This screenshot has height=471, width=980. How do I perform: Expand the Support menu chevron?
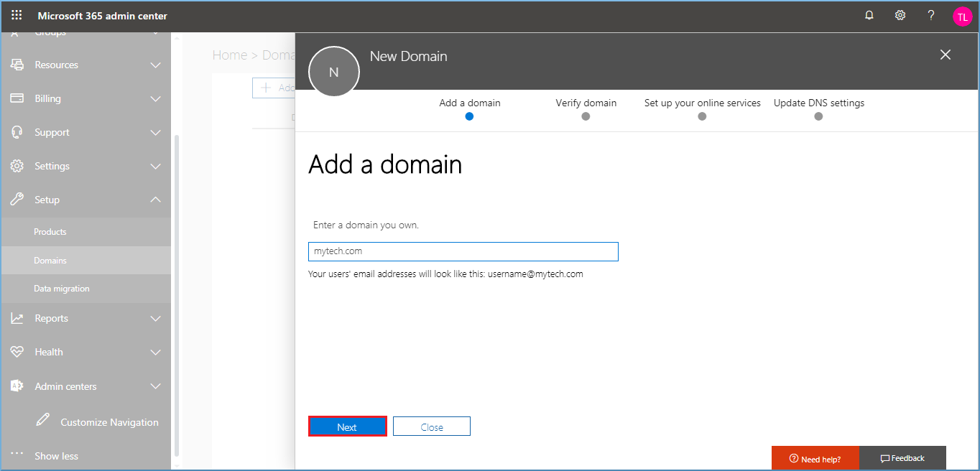click(x=155, y=133)
